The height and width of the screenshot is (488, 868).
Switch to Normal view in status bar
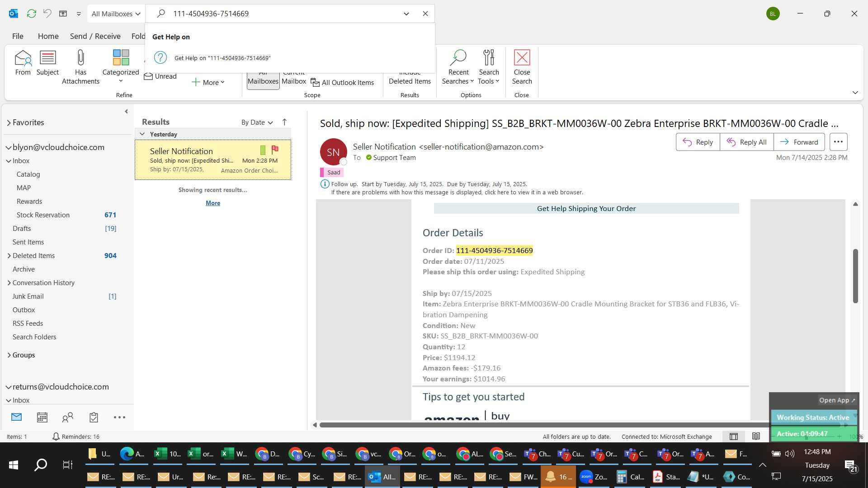coord(734,436)
